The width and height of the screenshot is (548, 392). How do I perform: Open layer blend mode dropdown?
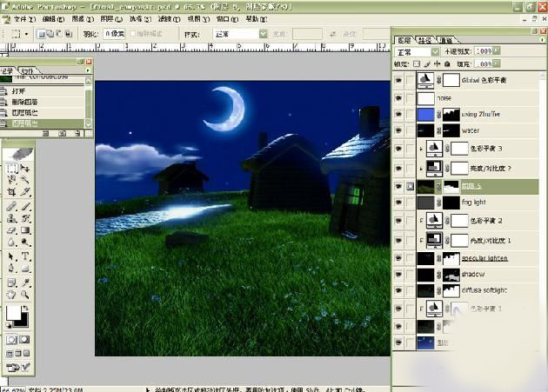click(x=435, y=51)
